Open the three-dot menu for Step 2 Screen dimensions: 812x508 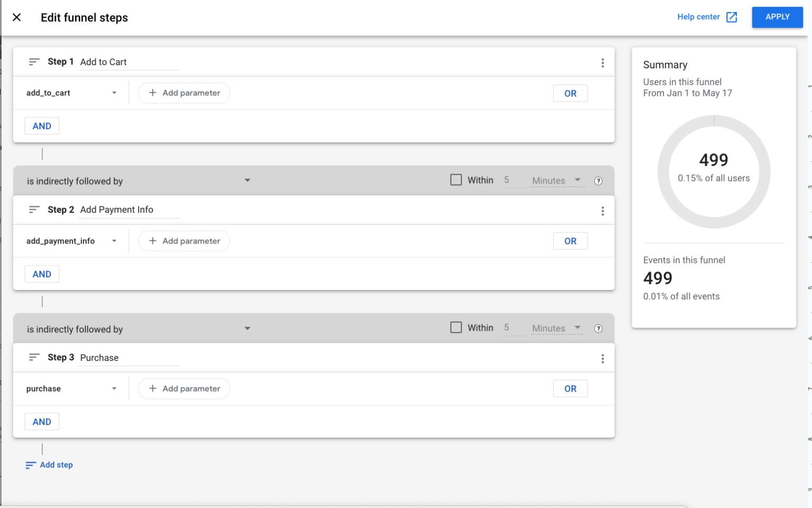pos(603,210)
